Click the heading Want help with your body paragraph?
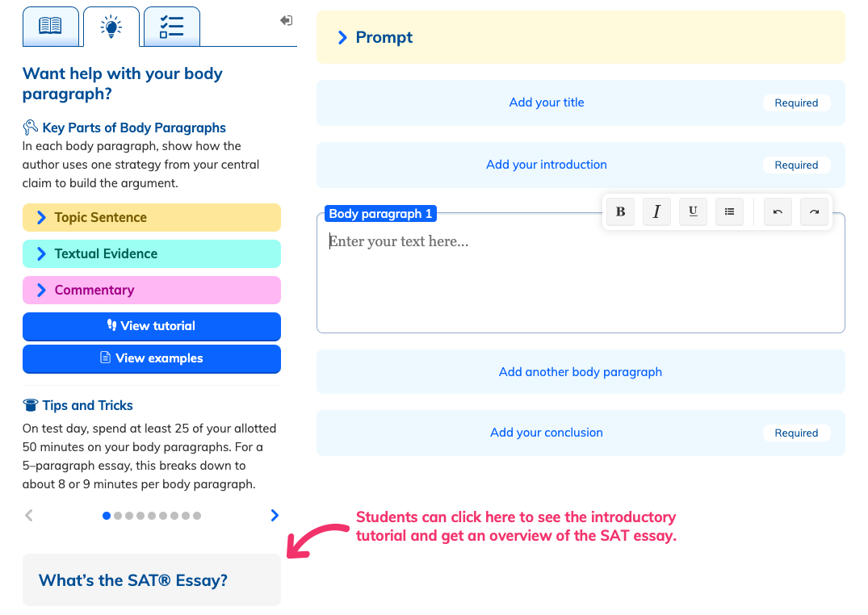The height and width of the screenshot is (615, 868). pos(123,84)
